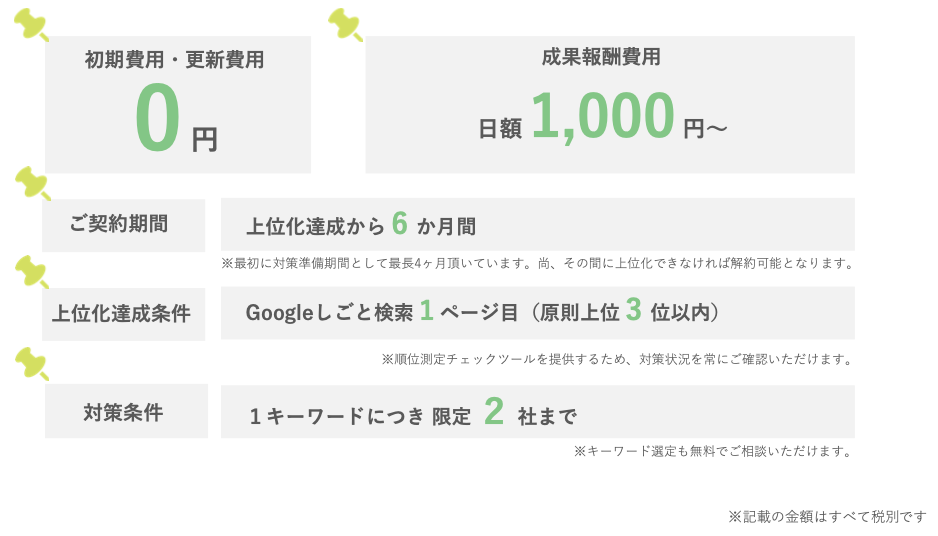The image size is (938, 536).
Task: Click the pushpin icon above 対策条件
Action: (x=32, y=364)
